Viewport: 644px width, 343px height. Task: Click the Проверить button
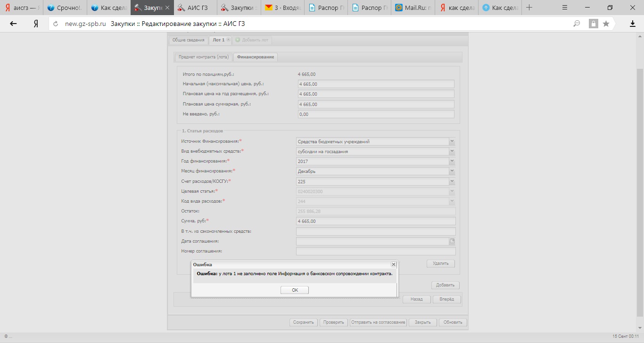pyautogui.click(x=333, y=323)
